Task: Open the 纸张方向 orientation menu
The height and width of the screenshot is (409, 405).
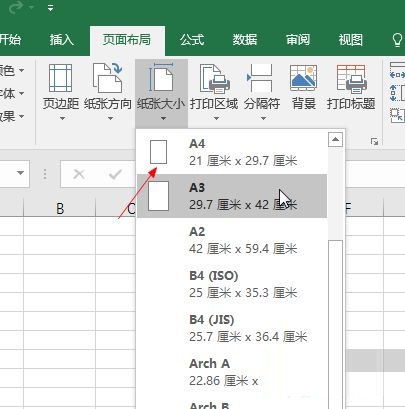Action: click(x=108, y=92)
